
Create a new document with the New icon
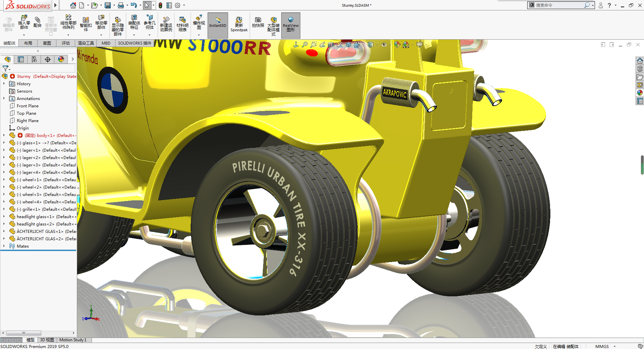[x=82, y=5]
